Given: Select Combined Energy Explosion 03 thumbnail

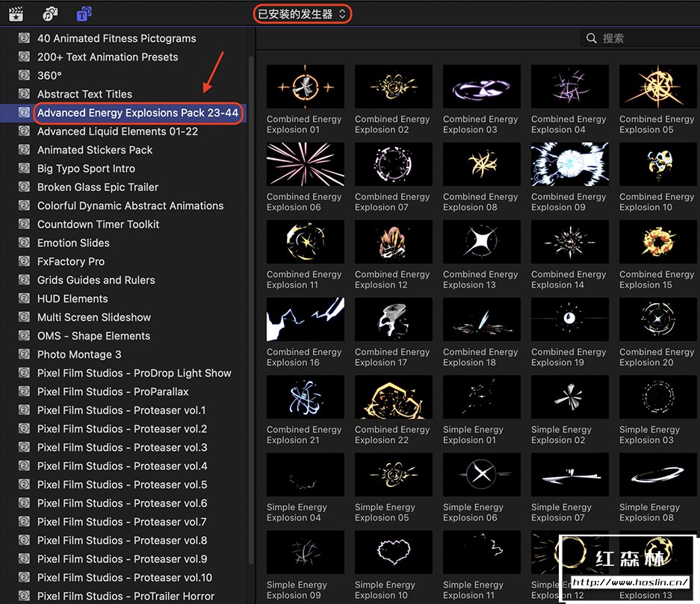Looking at the screenshot, I should [x=482, y=87].
